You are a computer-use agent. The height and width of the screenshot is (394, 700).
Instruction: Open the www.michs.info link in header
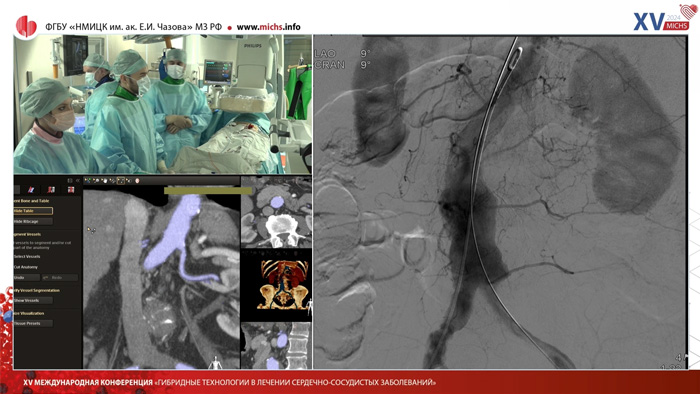pos(268,27)
